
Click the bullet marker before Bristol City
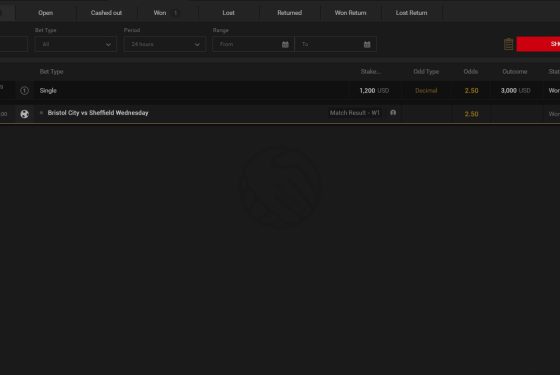41,113
